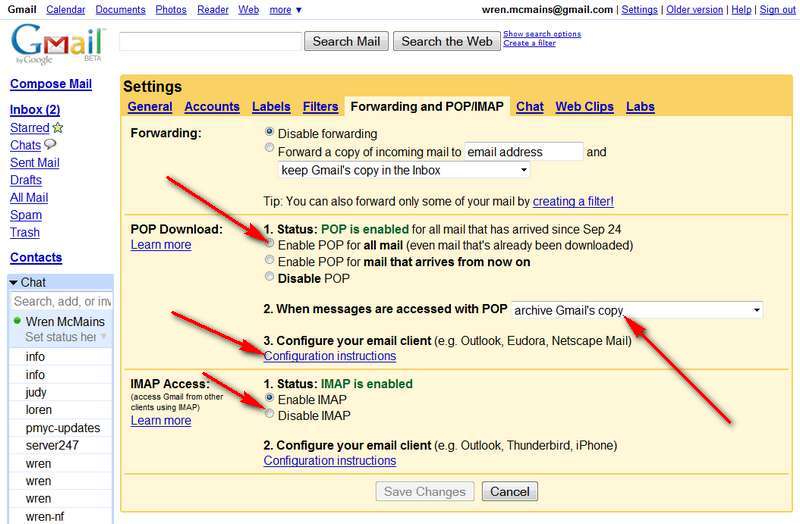Viewport: 800px width, 524px height.
Task: Open Web link in top navigation
Action: (x=248, y=10)
